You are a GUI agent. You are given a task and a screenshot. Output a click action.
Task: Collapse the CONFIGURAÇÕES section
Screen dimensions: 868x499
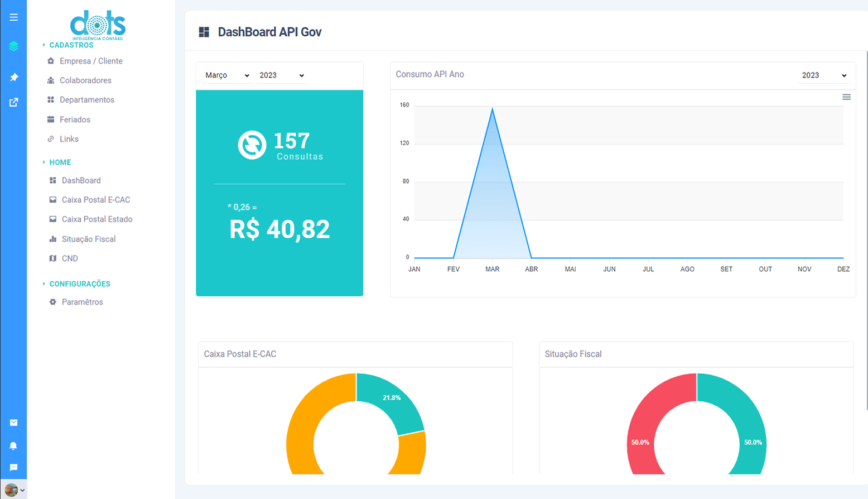pos(79,284)
